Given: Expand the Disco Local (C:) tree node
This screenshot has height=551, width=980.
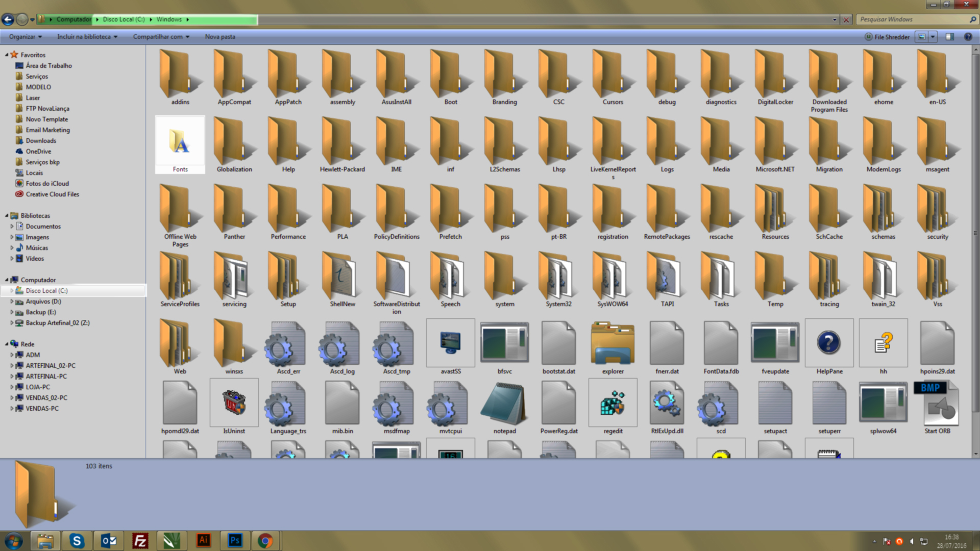Looking at the screenshot, I should point(12,291).
